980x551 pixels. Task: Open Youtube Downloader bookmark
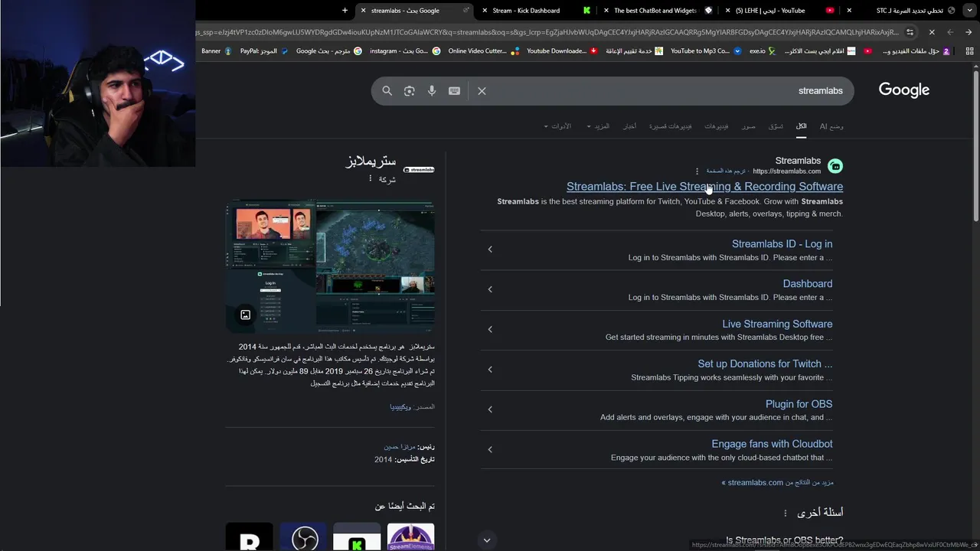point(562,51)
